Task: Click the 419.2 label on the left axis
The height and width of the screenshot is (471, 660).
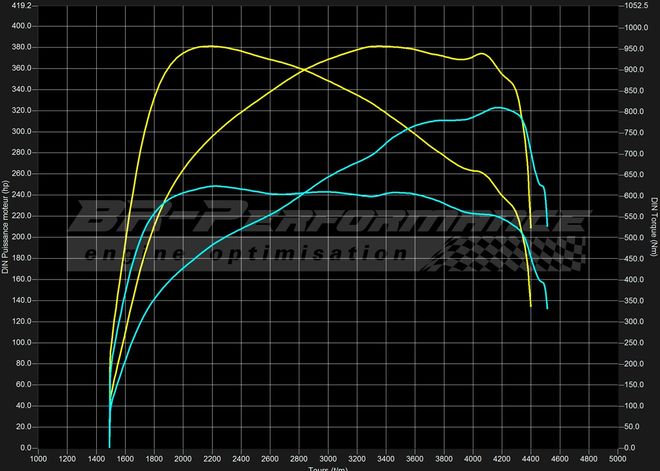Action: pos(21,5)
